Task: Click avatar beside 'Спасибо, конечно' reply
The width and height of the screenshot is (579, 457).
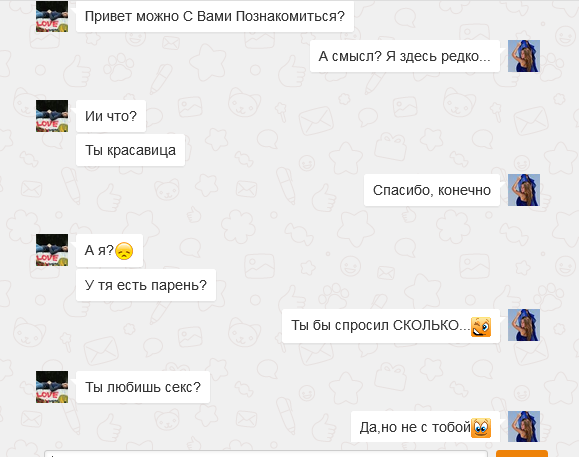Action: click(x=524, y=190)
